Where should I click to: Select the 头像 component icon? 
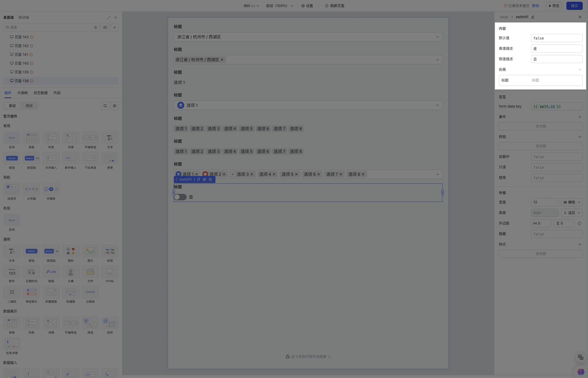pyautogui.click(x=71, y=272)
